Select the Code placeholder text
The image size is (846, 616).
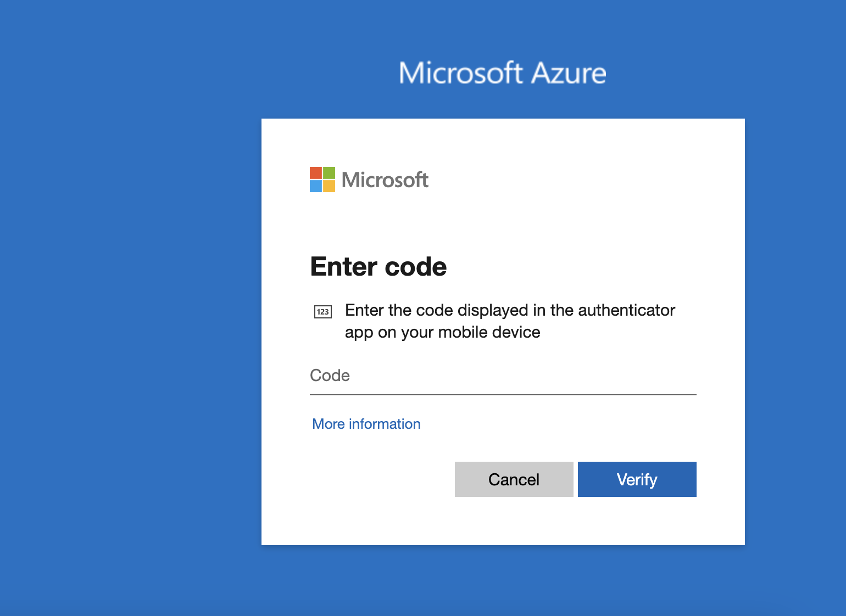pyautogui.click(x=330, y=376)
